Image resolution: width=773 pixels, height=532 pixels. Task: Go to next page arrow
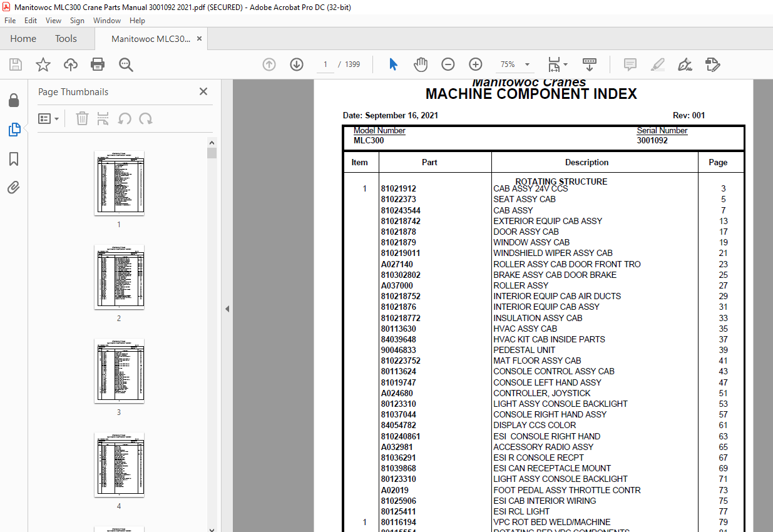297,64
